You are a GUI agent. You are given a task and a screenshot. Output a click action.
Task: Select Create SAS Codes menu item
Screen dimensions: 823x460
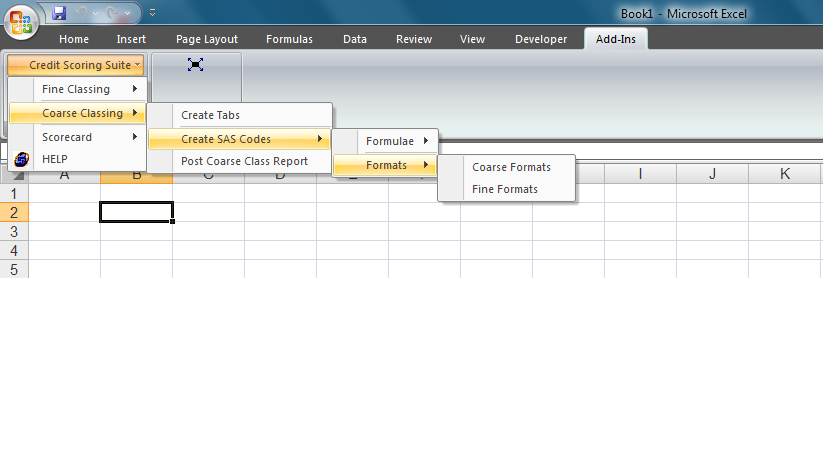[240, 139]
